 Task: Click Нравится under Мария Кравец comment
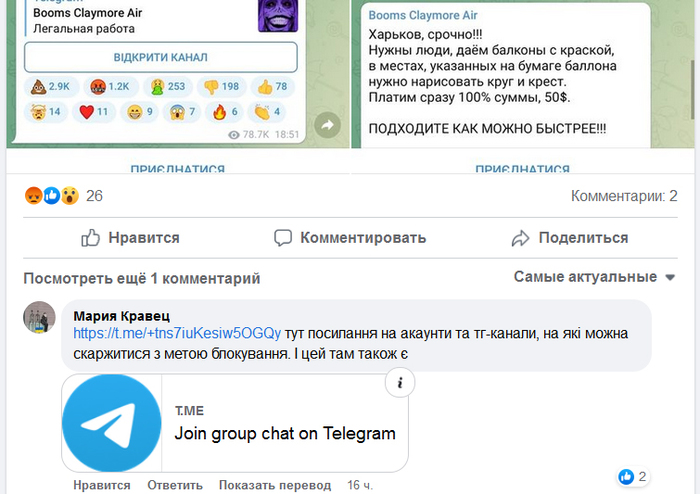102,485
